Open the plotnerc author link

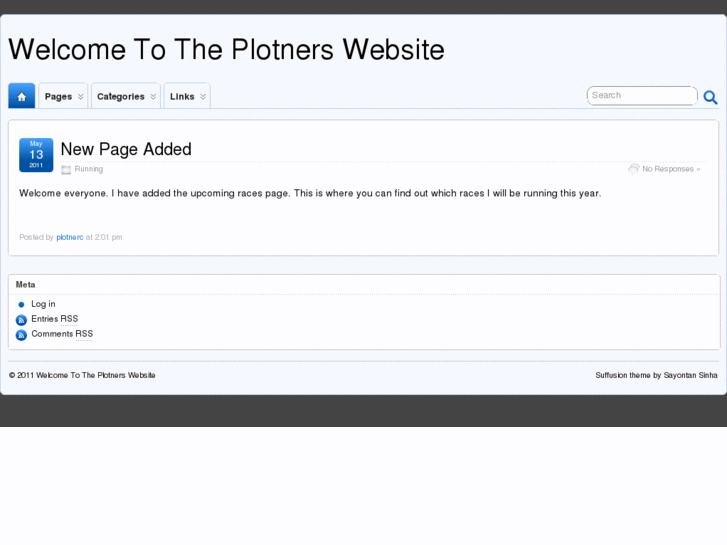tap(69, 237)
